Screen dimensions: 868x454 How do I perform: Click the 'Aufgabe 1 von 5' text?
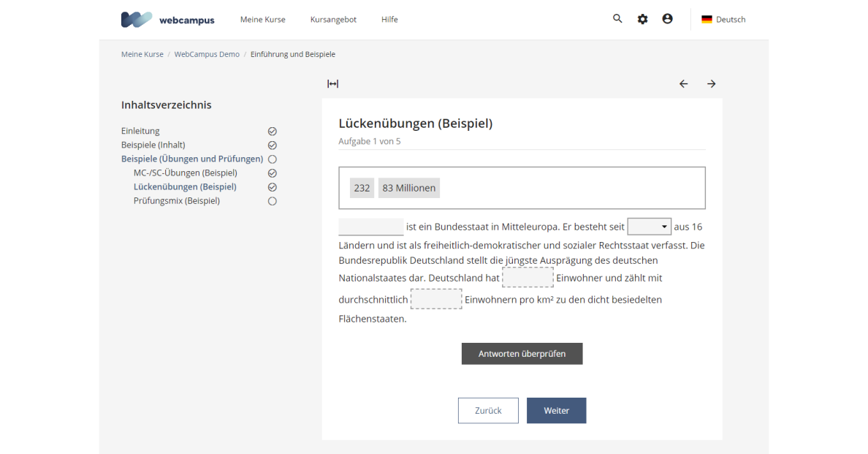pyautogui.click(x=370, y=141)
